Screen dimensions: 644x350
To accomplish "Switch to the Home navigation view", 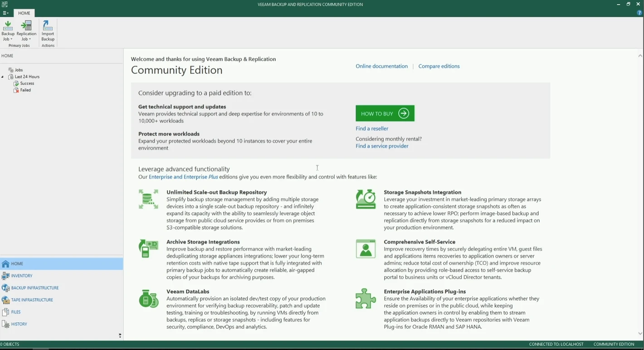I will 62,264.
